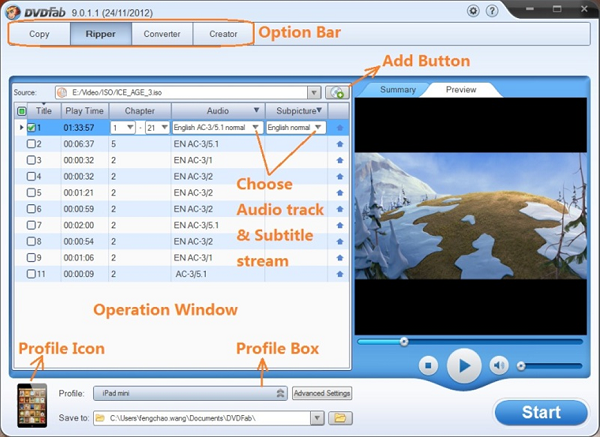The width and height of the screenshot is (600, 437).
Task: Sort by the Play Time column header
Action: click(85, 111)
